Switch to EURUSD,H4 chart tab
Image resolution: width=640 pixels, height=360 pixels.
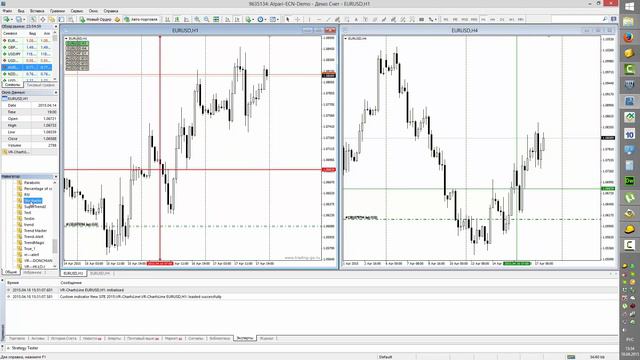pyautogui.click(x=100, y=273)
